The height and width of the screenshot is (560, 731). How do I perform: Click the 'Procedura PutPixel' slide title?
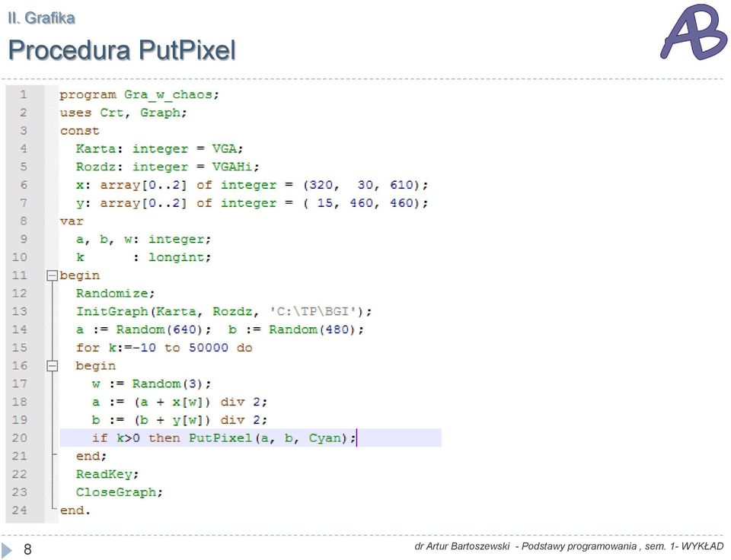122,50
